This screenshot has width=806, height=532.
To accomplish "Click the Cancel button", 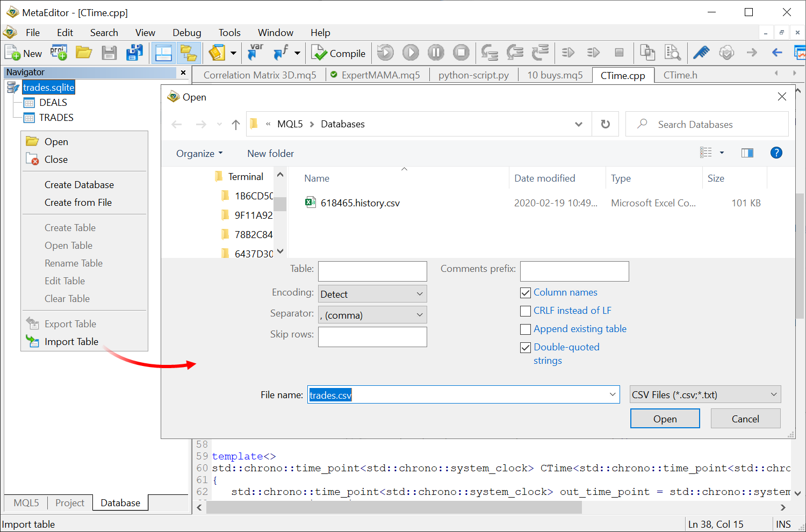I will click(745, 419).
